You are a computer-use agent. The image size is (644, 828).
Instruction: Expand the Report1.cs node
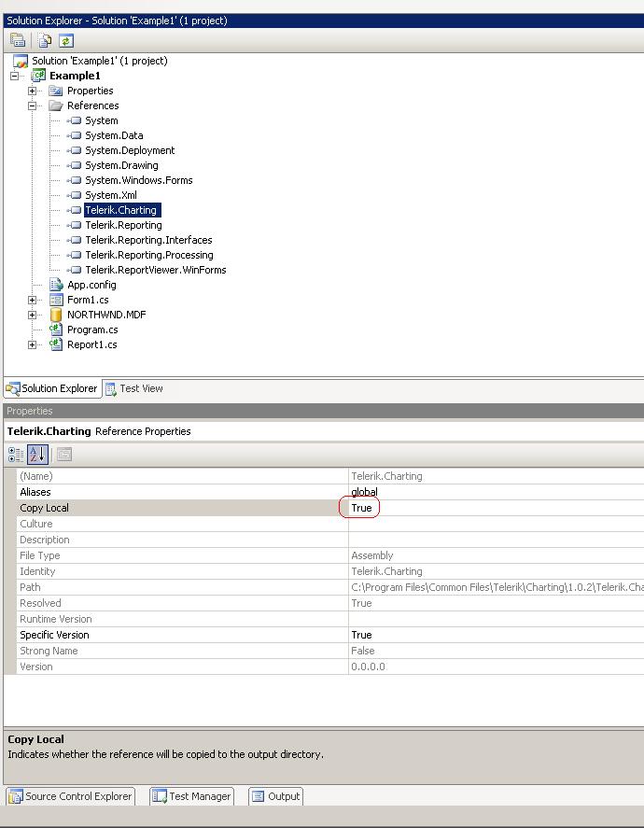32,344
